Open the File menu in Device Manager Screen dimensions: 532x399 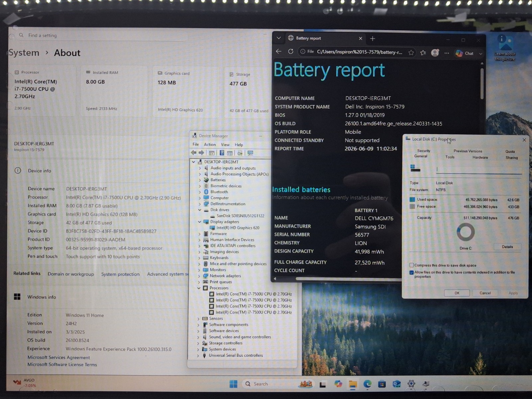click(196, 144)
